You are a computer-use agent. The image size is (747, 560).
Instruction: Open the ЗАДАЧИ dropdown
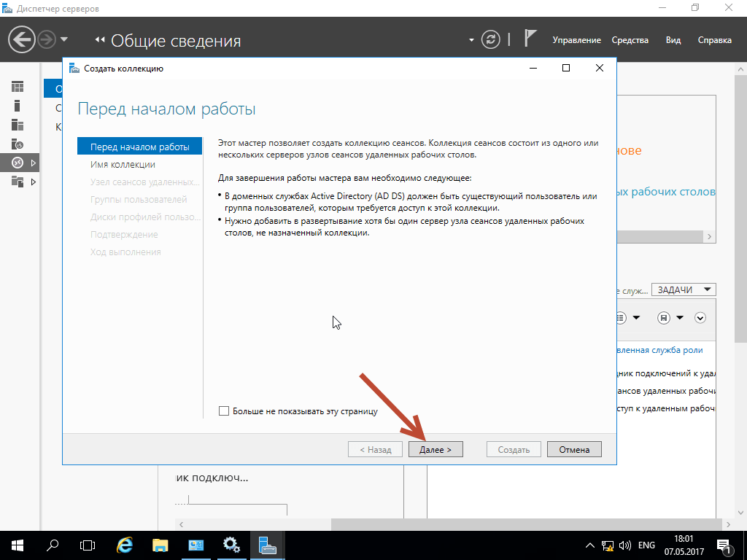[x=683, y=289]
